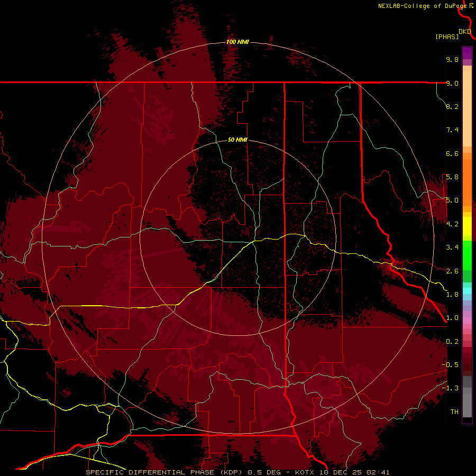Click the orange segment of the color bar
Viewport: 476px width, 476px height.
pyautogui.click(x=467, y=182)
